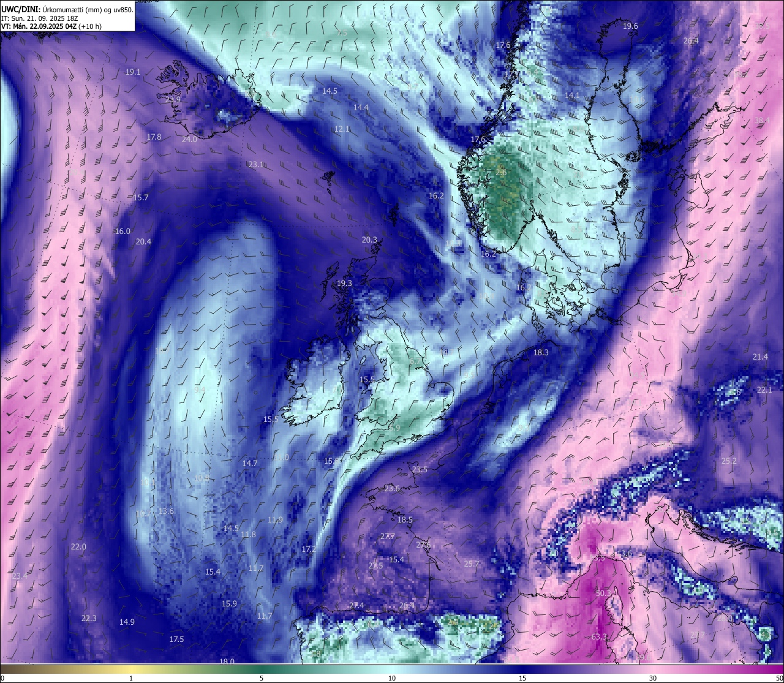This screenshot has width=784, height=683.
Task: Click the valid time line 'VT: Mán. 22.09.2025 04Z'
Action: (x=39, y=27)
